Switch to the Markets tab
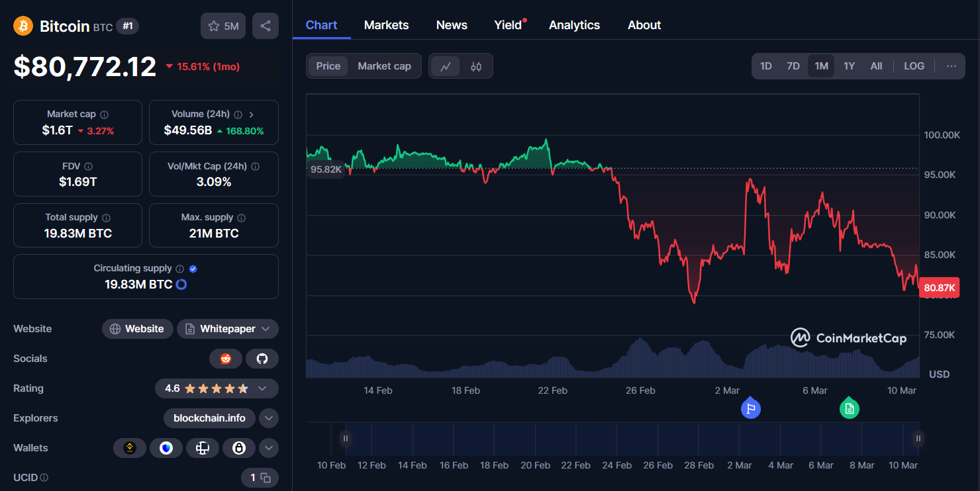The height and width of the screenshot is (491, 980). point(386,24)
